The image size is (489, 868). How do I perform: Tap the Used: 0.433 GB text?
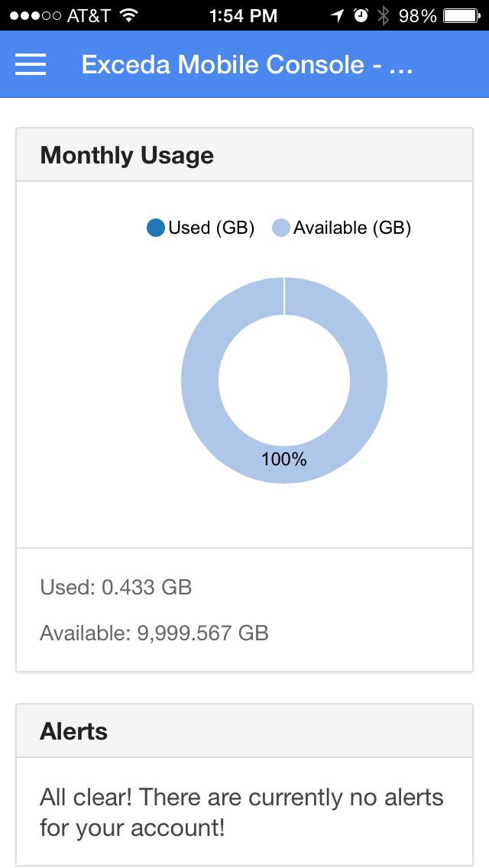[x=116, y=588]
